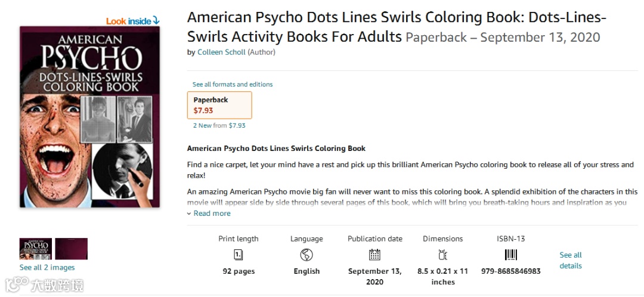Click the dimensions ruler icon
Viewport: 644px width, 297px height.
[x=442, y=255]
